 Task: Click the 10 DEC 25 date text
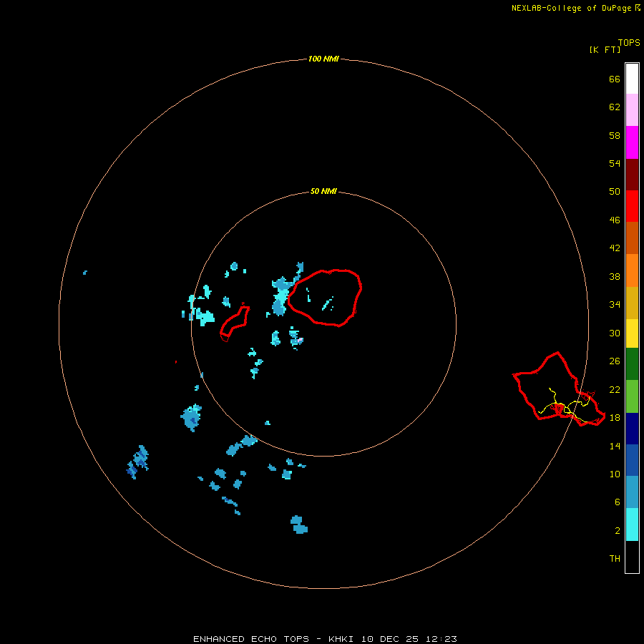point(390,639)
